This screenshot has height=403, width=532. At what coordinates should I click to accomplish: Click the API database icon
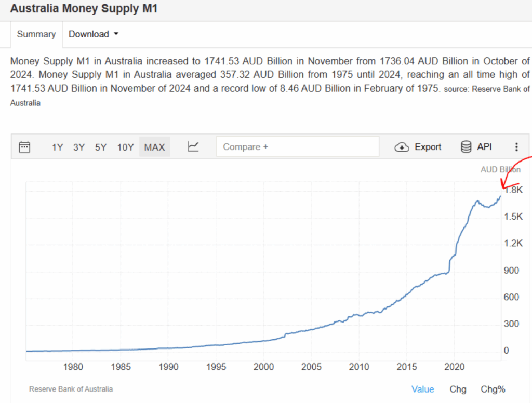pyautogui.click(x=466, y=147)
